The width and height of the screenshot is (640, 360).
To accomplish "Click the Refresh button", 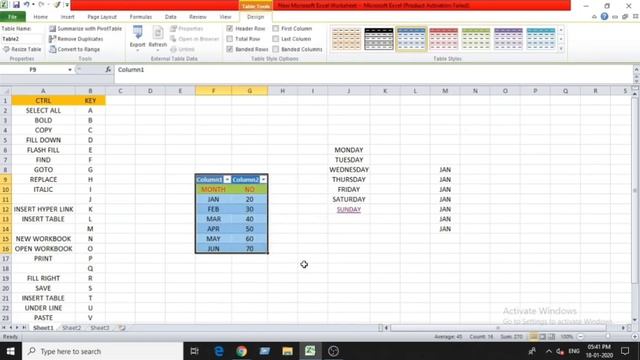I will click(158, 38).
